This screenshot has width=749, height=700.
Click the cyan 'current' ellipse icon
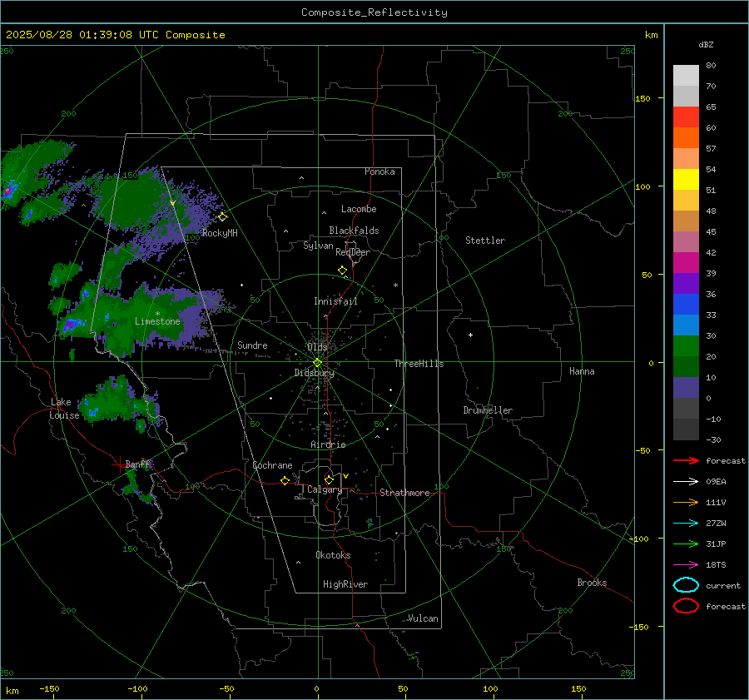[x=686, y=585]
